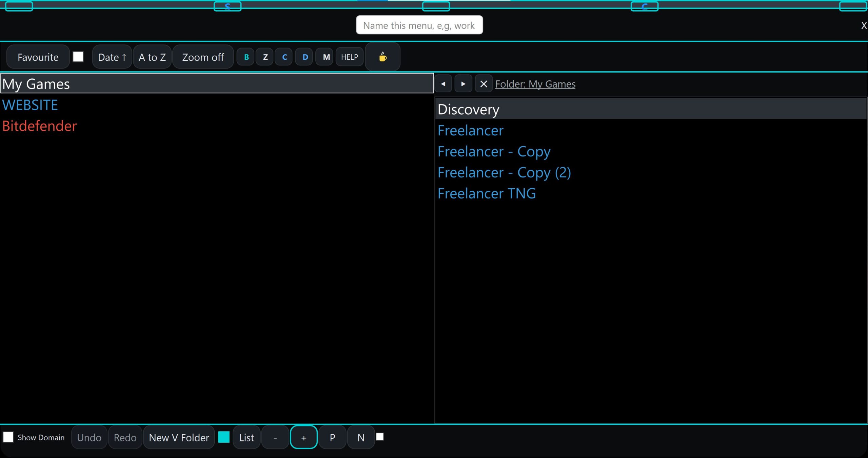Enable the Show Domain checkbox

pyautogui.click(x=8, y=437)
